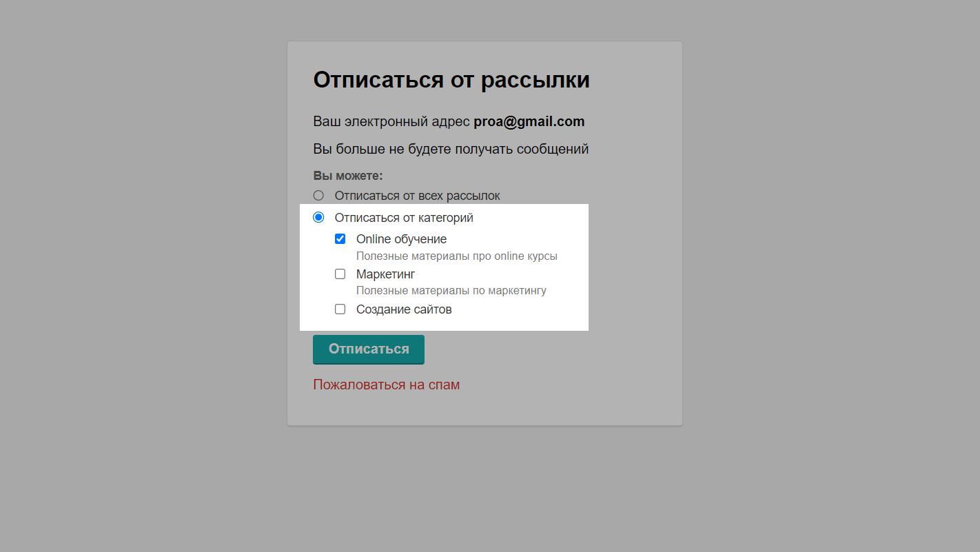Click the 'Отписаться от категорий' label text
Image resolution: width=980 pixels, height=552 pixels.
[404, 218]
